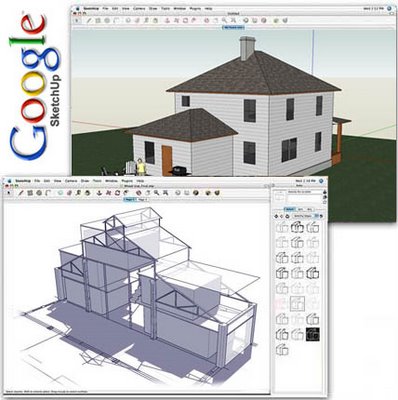This screenshot has height=400, width=398.
Task: Activate the Arc tool in front window toolbar
Action: pos(48,193)
